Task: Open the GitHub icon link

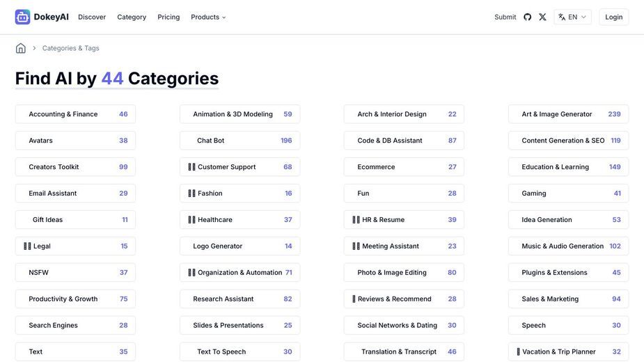Action: (x=527, y=17)
